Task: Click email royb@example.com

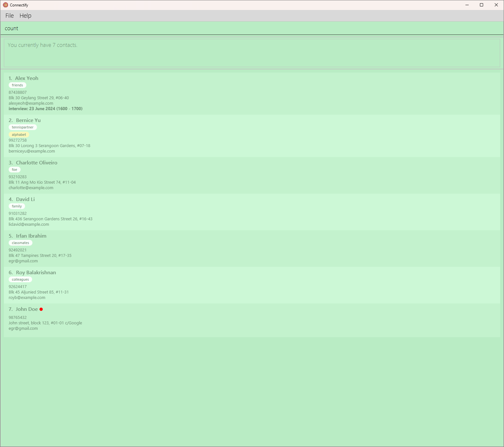Action: click(27, 298)
